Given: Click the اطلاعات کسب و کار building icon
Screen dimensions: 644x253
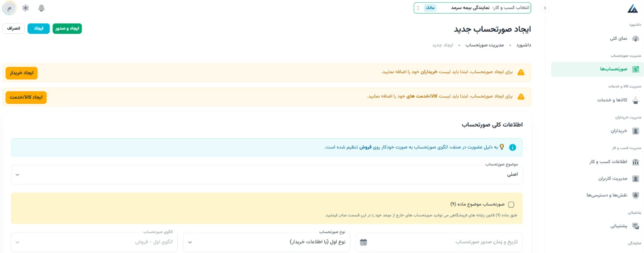Looking at the screenshot, I should (635, 162).
